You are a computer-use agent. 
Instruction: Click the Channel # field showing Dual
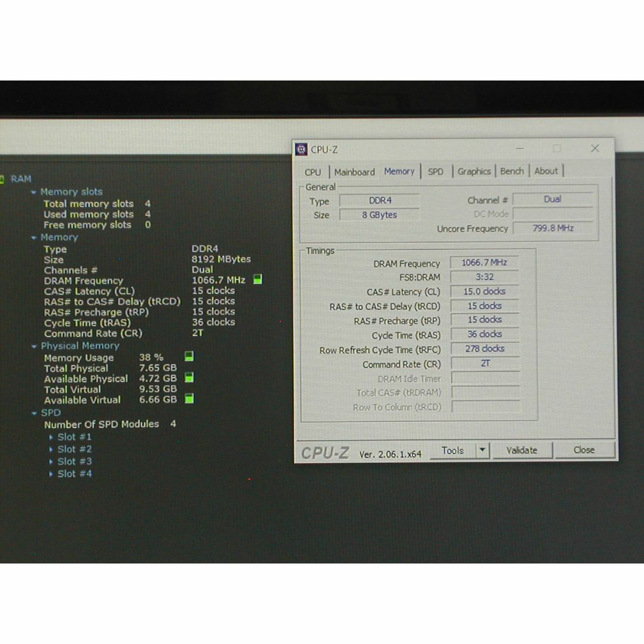click(x=552, y=199)
